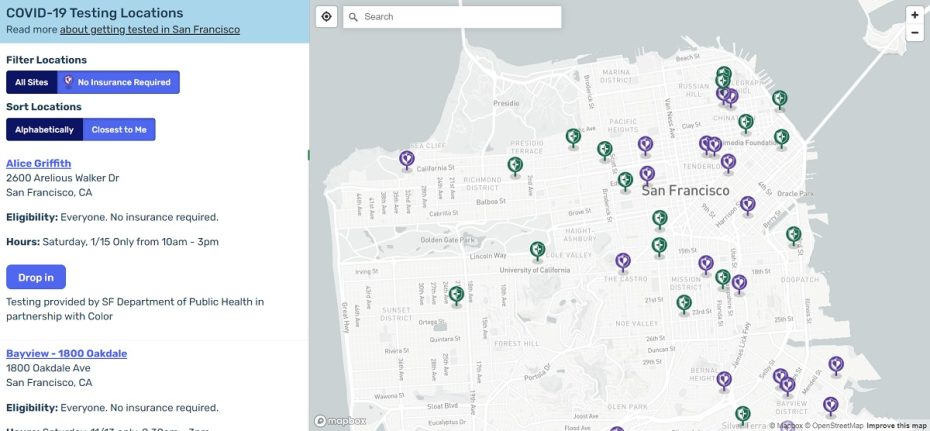Enable No Insurance Required filter

point(118,82)
